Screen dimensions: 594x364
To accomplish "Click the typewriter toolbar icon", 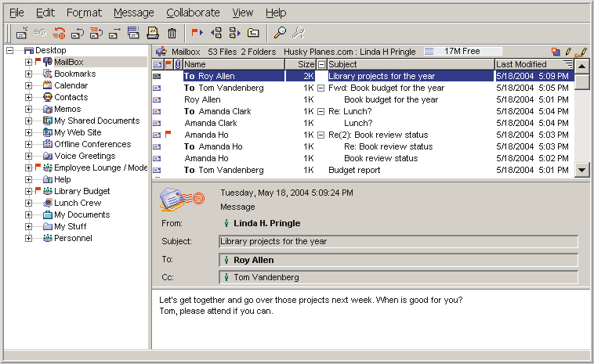I will point(152,34).
